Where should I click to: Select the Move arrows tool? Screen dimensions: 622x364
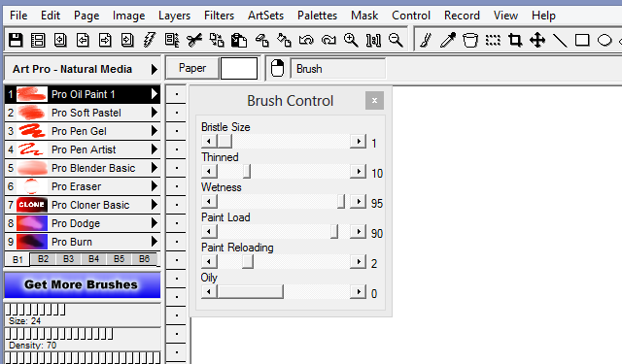[x=537, y=40]
